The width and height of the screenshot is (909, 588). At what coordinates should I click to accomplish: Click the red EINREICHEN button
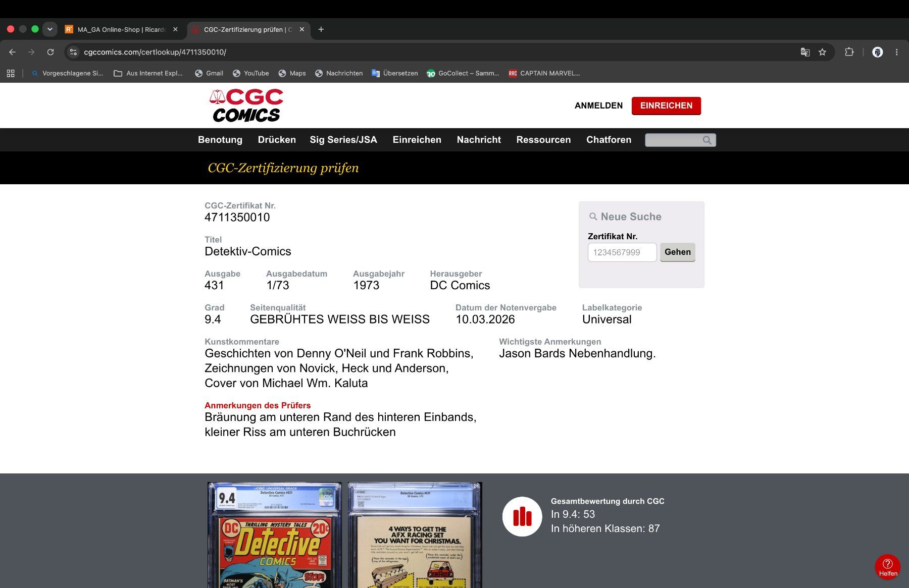tap(666, 105)
